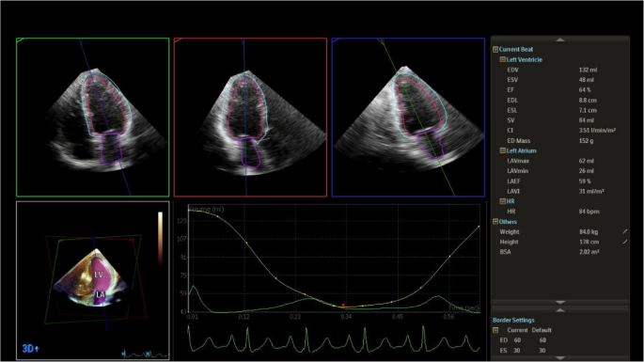
Task: Collapse the Current Beat section
Action: point(495,49)
